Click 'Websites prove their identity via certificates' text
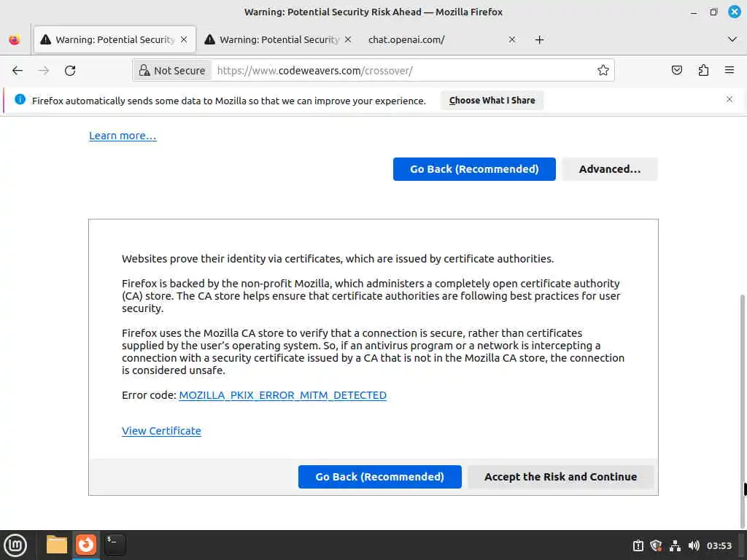Screen dimensions: 747x560 pos(231,259)
